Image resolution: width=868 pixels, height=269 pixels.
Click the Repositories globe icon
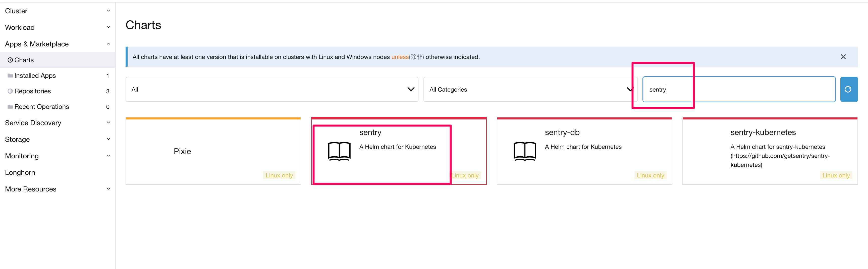[x=10, y=91]
